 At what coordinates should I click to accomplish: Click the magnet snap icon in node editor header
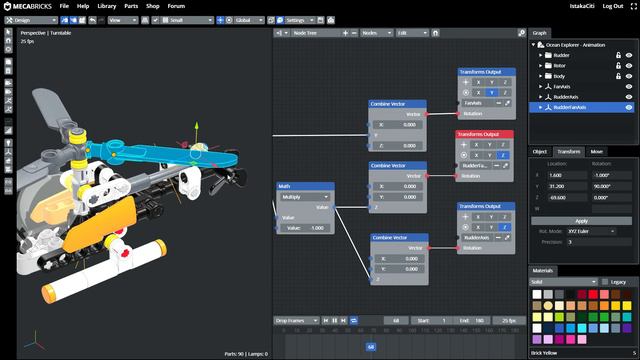click(x=436, y=33)
